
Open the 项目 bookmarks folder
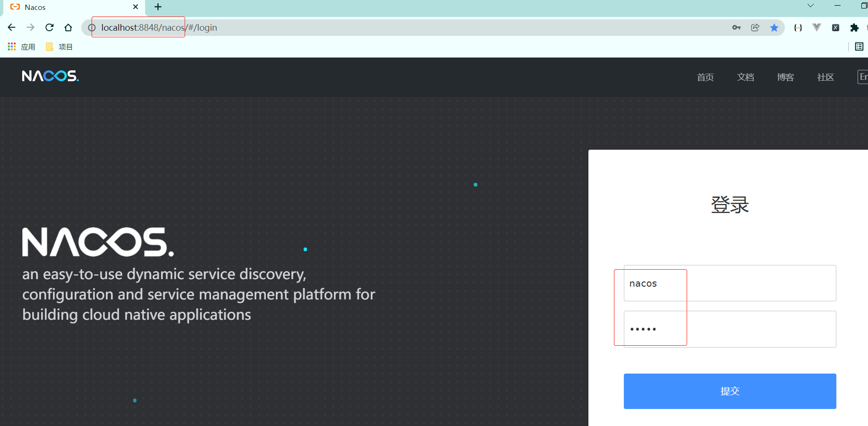pyautogui.click(x=59, y=47)
